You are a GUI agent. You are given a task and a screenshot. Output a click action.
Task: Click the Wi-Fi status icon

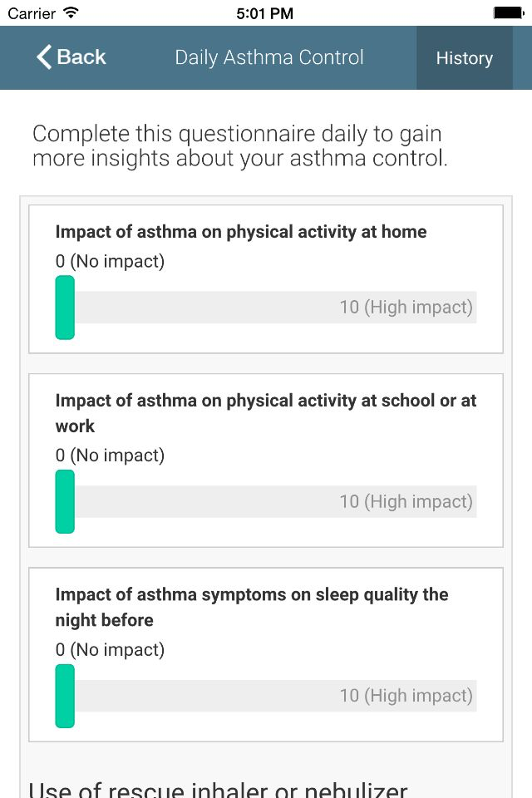pos(71,12)
